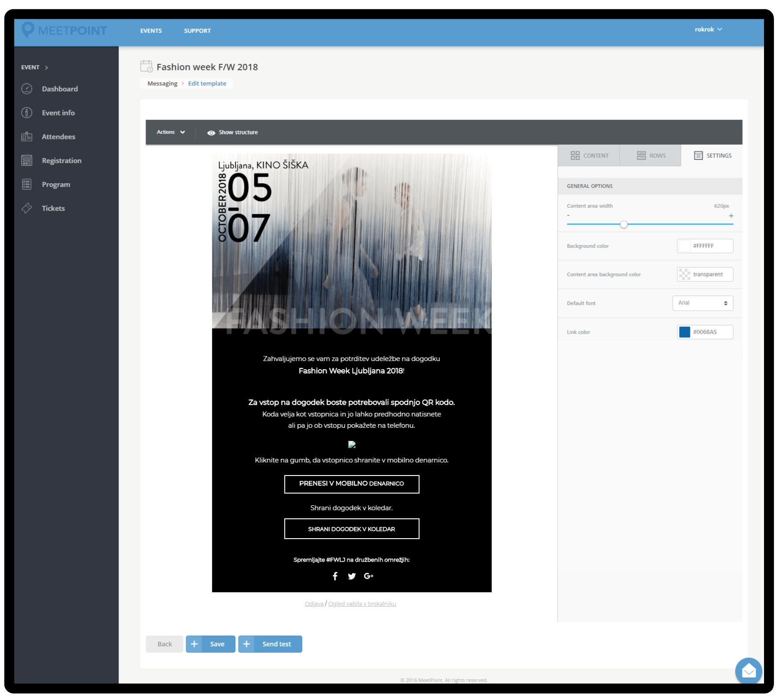Screen dimensions: 778x700
Task: Click the Zahvaljujemo thank-you text block
Action: pos(352,365)
